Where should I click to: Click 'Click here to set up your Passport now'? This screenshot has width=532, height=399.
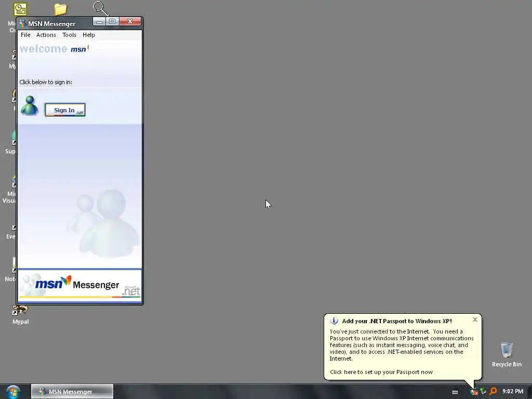coord(381,372)
